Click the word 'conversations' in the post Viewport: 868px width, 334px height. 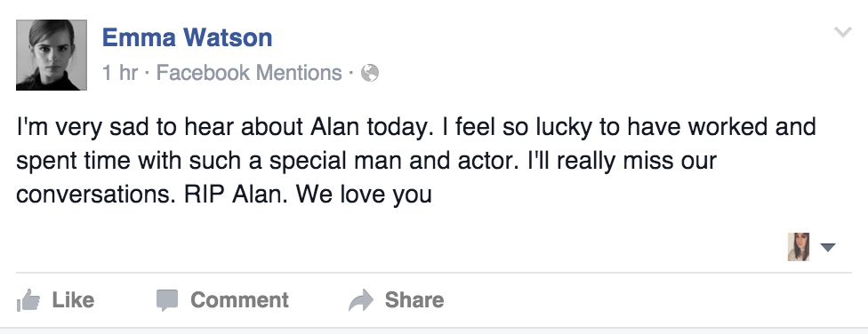click(96, 195)
